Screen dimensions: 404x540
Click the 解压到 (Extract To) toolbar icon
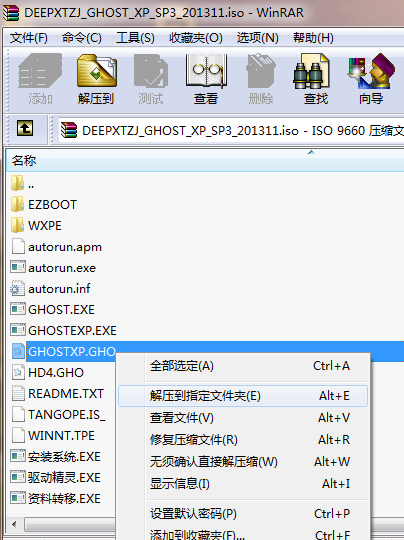click(x=96, y=71)
